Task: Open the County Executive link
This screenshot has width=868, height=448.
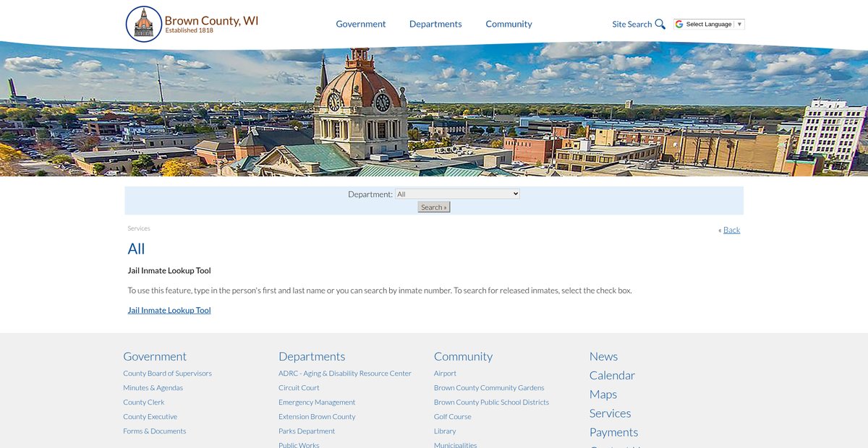Action: point(150,417)
